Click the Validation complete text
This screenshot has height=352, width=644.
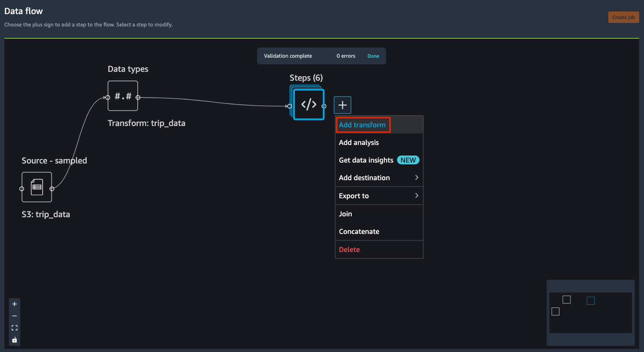[288, 56]
